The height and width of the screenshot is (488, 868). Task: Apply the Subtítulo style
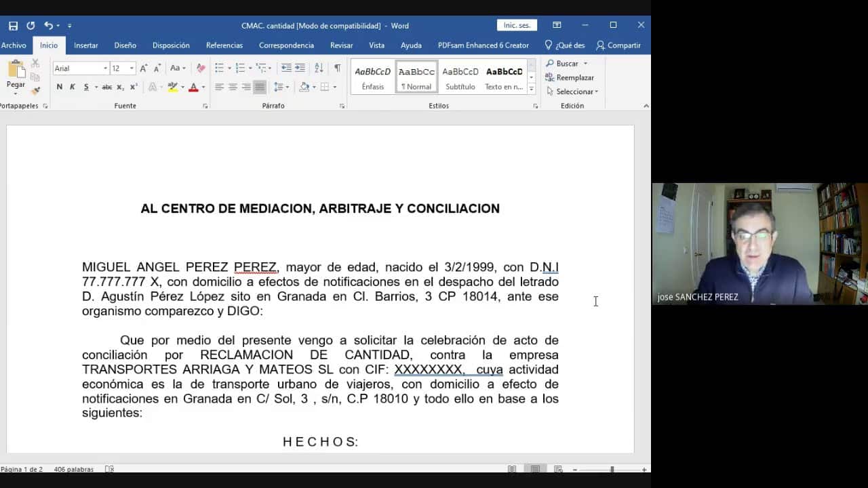point(460,77)
